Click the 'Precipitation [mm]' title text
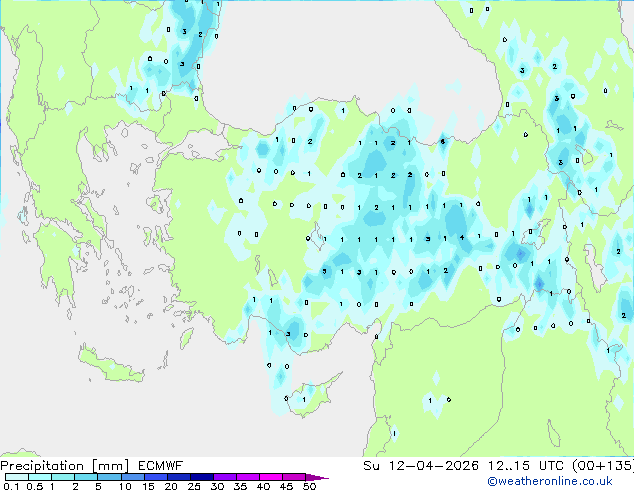 click(65, 466)
